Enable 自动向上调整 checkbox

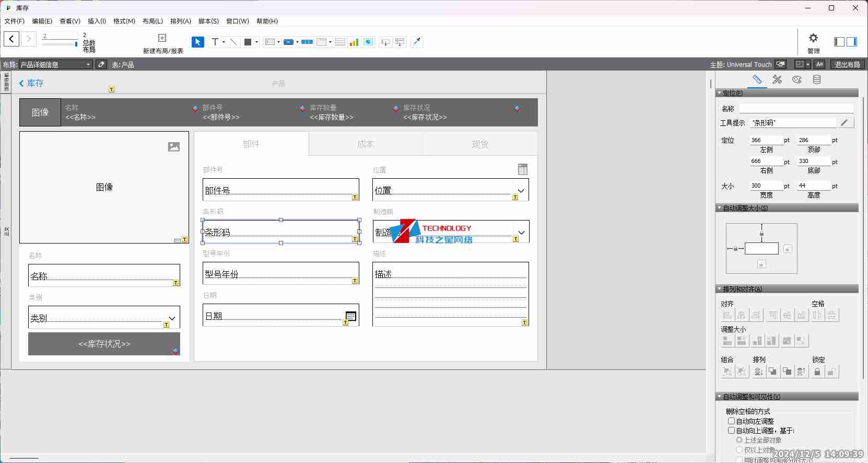[732, 431]
